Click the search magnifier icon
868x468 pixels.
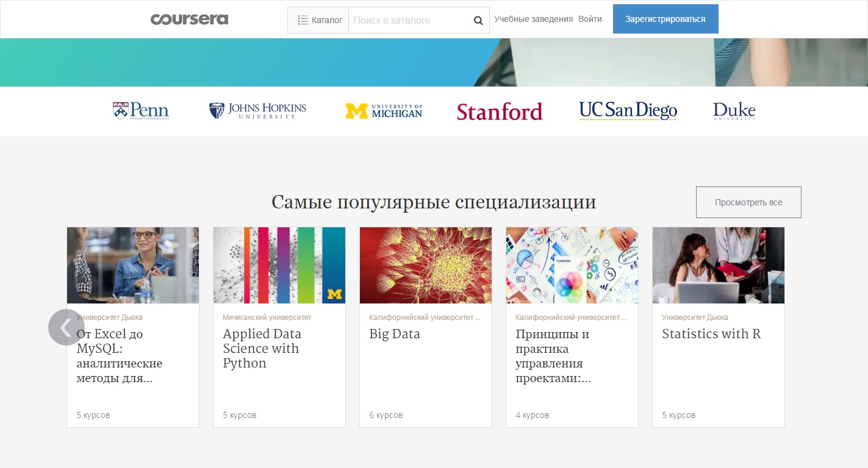pyautogui.click(x=478, y=20)
